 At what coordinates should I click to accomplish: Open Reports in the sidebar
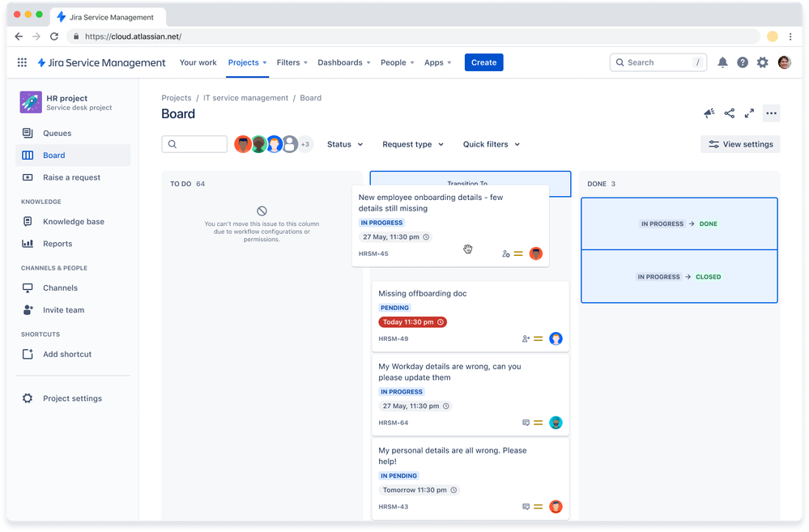[73, 244]
